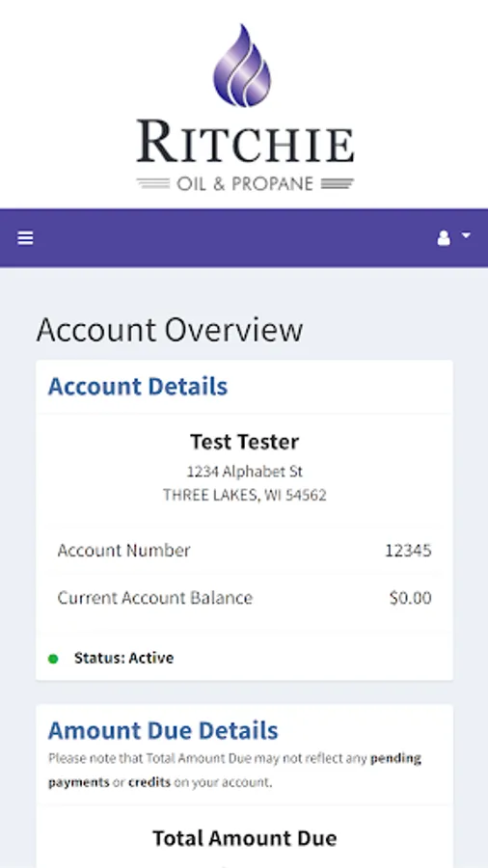
Task: Click the Account Number label
Action: [x=124, y=551]
